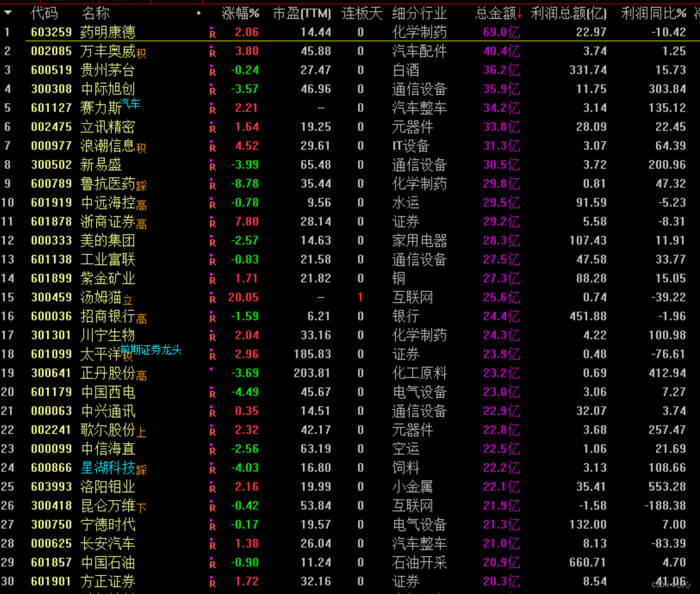Select stock code 300308

pos(52,89)
